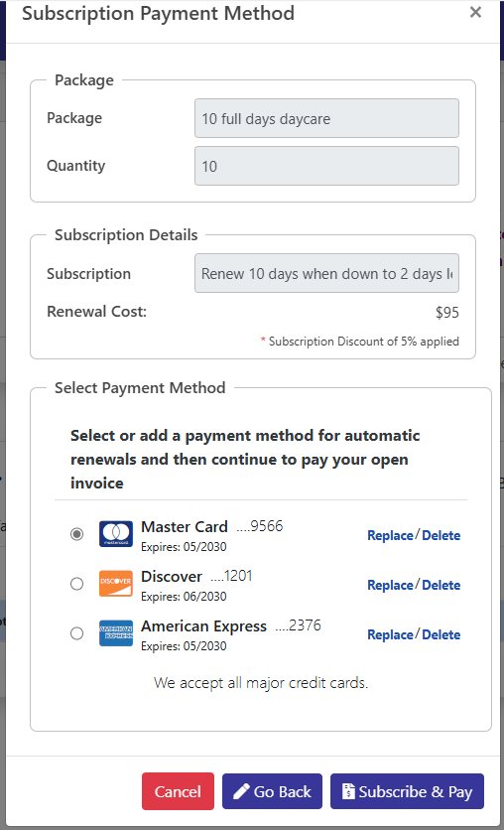Viewport: 504px width, 830px height.
Task: Cancel the subscription payment
Action: [178, 791]
